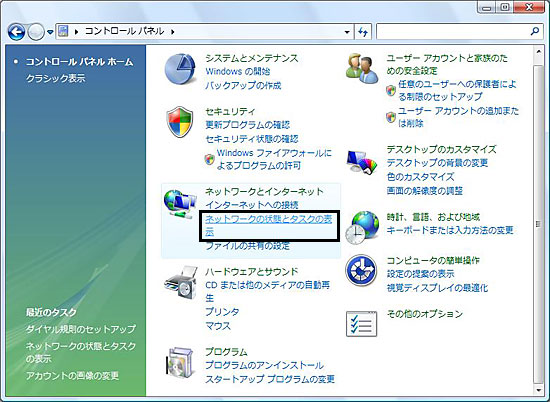
Task: Click the ハードウェアとサウンド printer icon
Action: point(181,282)
